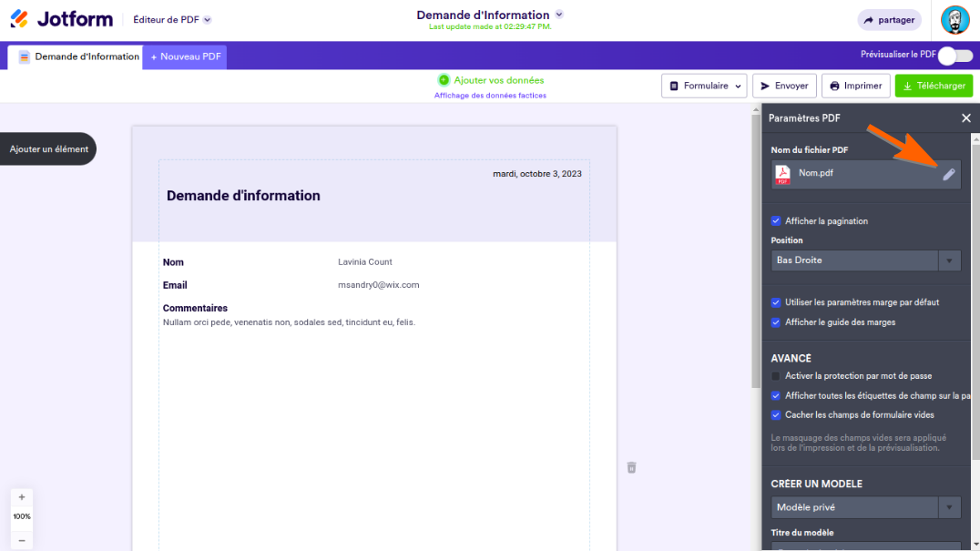Viewport: 980px width, 551px height.
Task: Click the green Télécharger button
Action: point(934,86)
